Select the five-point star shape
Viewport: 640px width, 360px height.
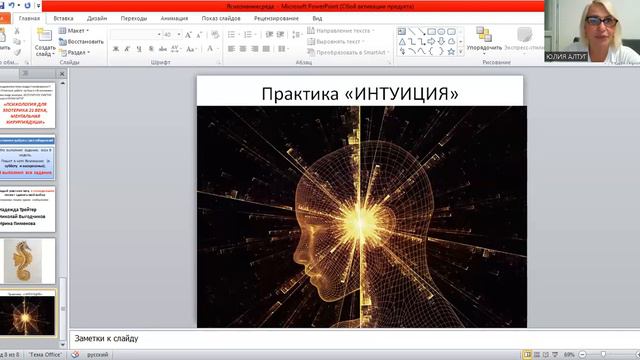click(x=451, y=52)
